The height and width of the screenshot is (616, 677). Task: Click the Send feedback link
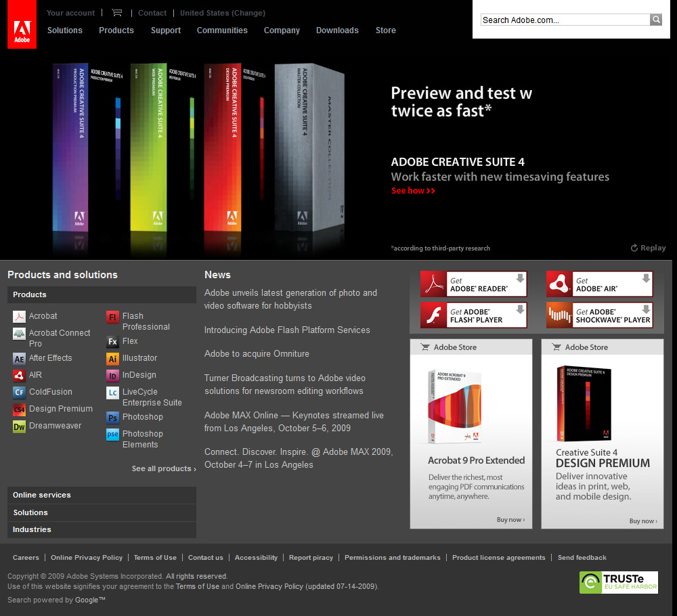click(582, 557)
